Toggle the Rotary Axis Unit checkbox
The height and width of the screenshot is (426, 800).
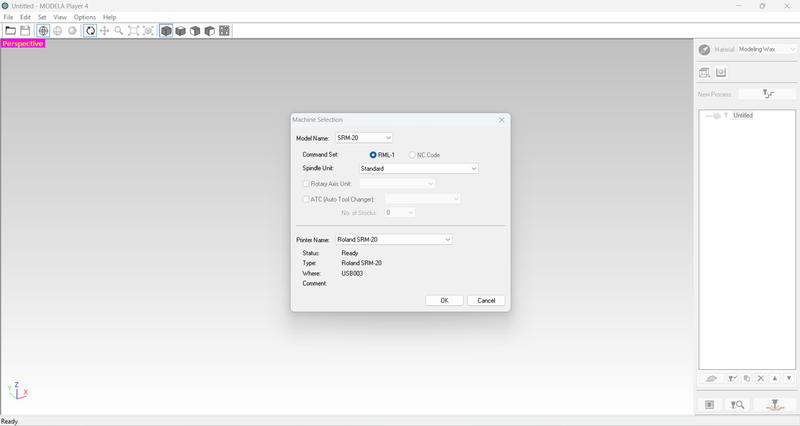(306, 184)
